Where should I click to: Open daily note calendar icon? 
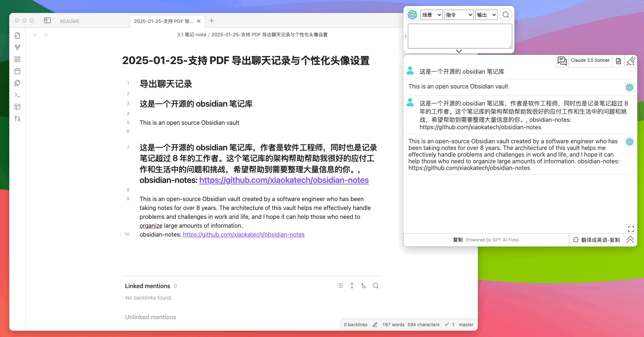(17, 71)
